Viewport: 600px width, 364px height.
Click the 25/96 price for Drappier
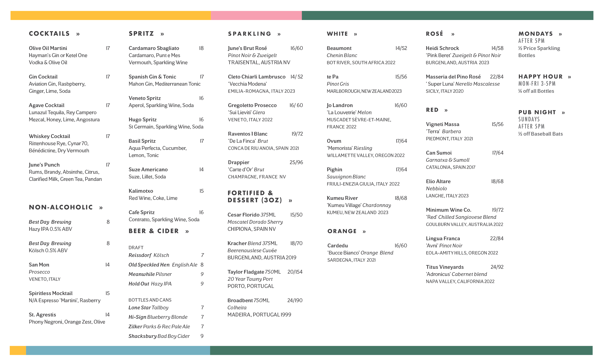[x=296, y=162]
